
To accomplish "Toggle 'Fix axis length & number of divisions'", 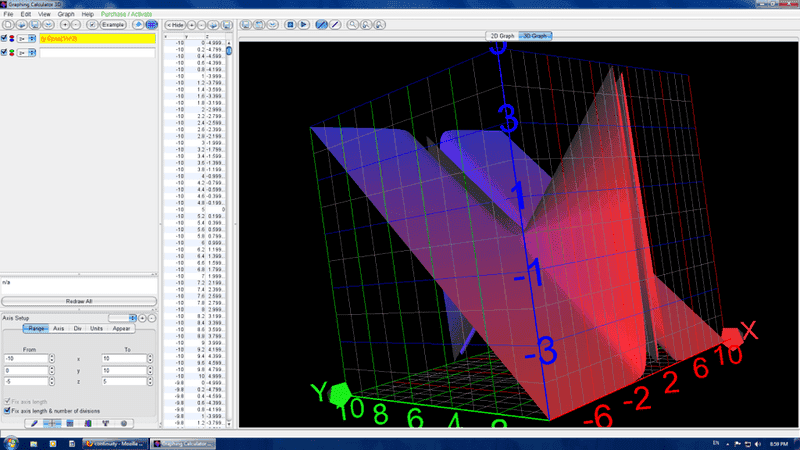I will point(7,410).
